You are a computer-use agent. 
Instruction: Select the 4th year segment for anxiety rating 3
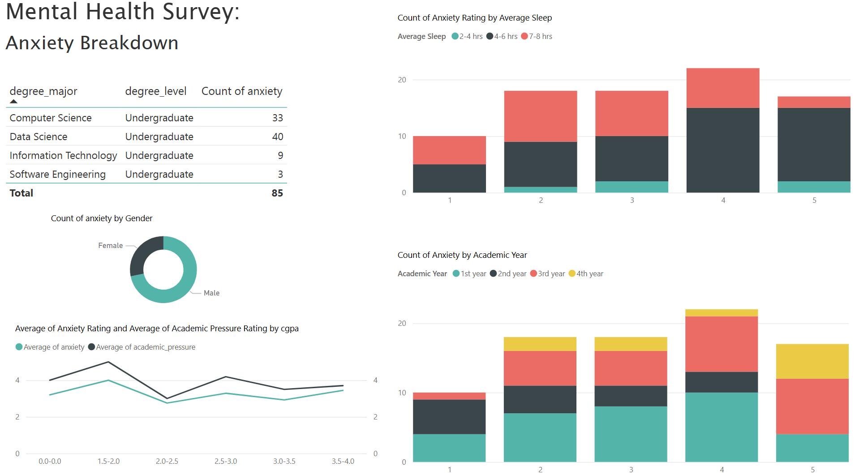coord(631,344)
